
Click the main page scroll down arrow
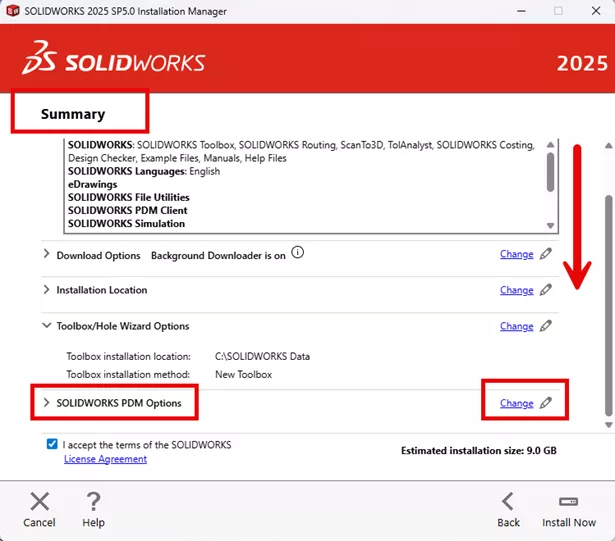pos(608,425)
